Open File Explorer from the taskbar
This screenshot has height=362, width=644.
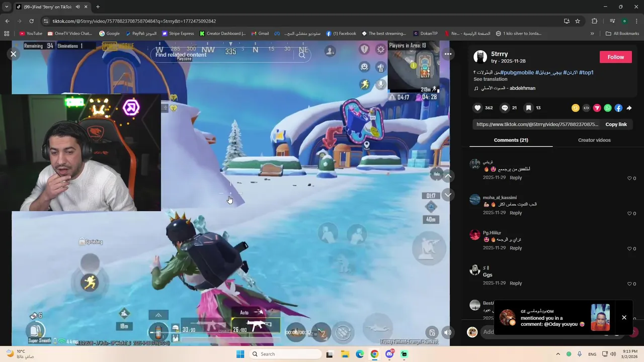345,354
